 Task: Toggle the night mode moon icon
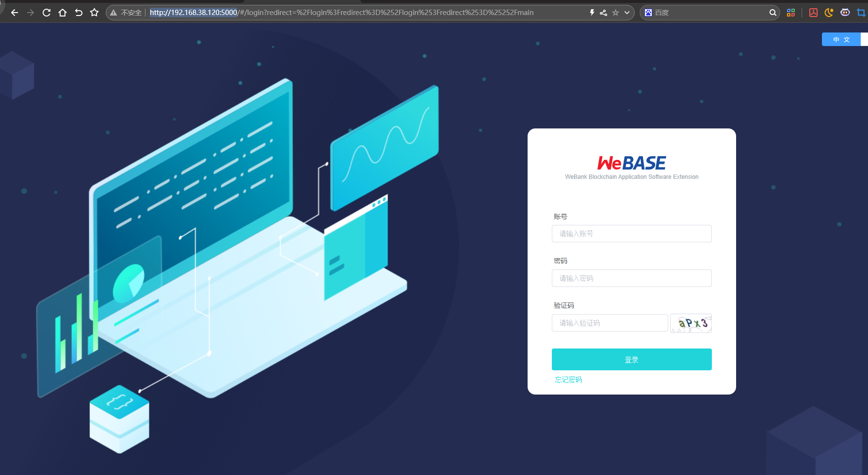(x=829, y=13)
